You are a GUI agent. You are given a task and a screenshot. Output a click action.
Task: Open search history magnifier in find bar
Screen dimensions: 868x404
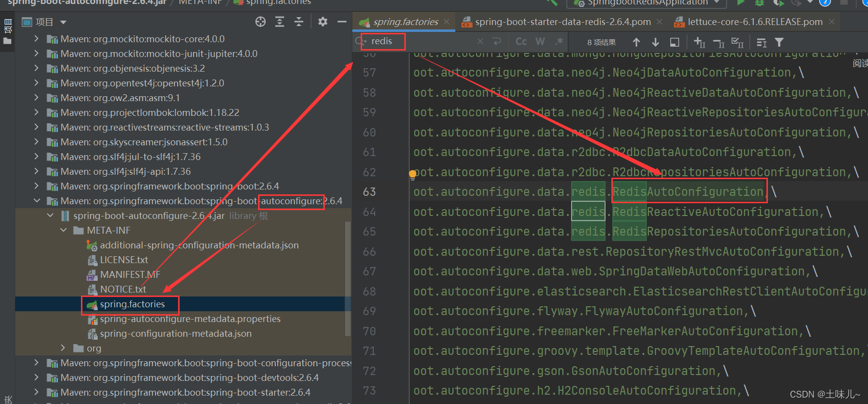[x=361, y=41]
